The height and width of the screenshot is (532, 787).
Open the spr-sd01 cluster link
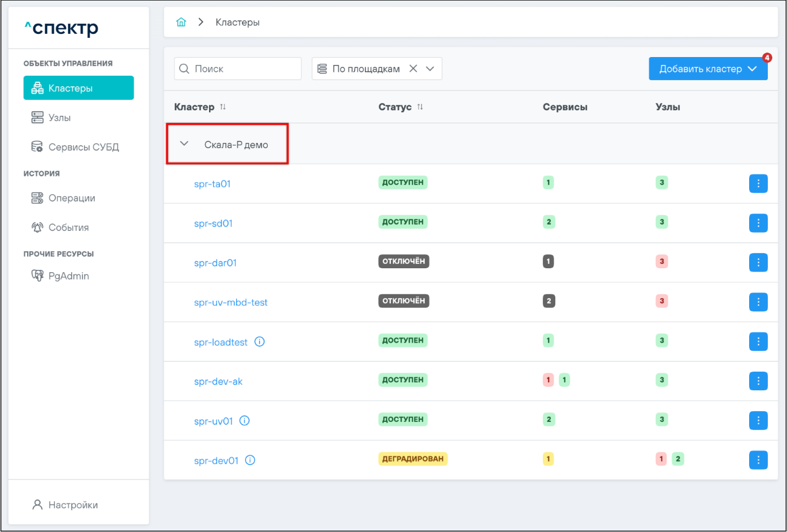[213, 223]
